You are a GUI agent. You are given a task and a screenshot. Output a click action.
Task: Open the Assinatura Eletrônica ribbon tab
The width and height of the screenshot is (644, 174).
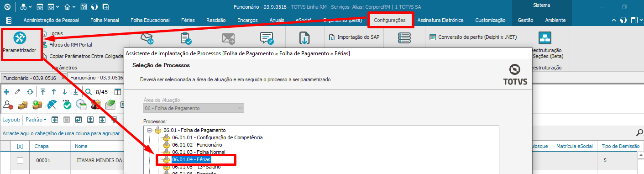(440, 20)
